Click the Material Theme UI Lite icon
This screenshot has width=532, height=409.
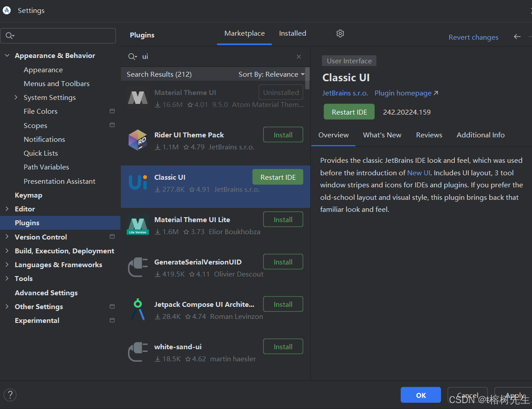138,224
